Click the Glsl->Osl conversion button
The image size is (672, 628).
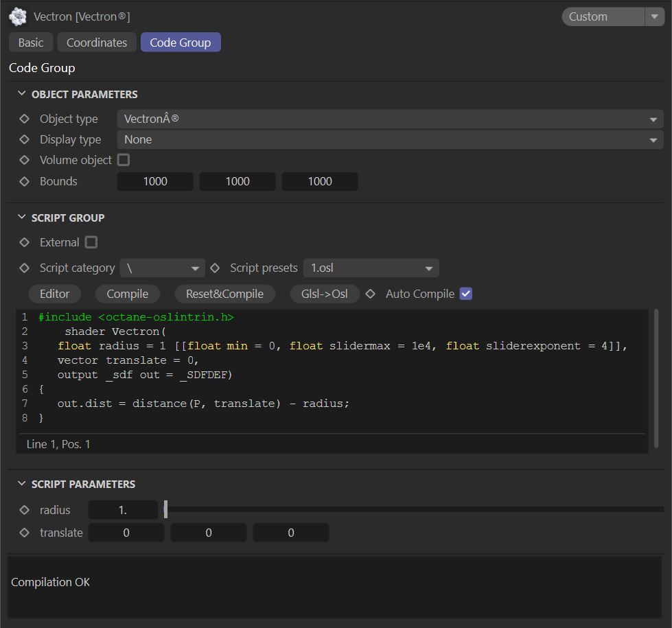tap(325, 294)
